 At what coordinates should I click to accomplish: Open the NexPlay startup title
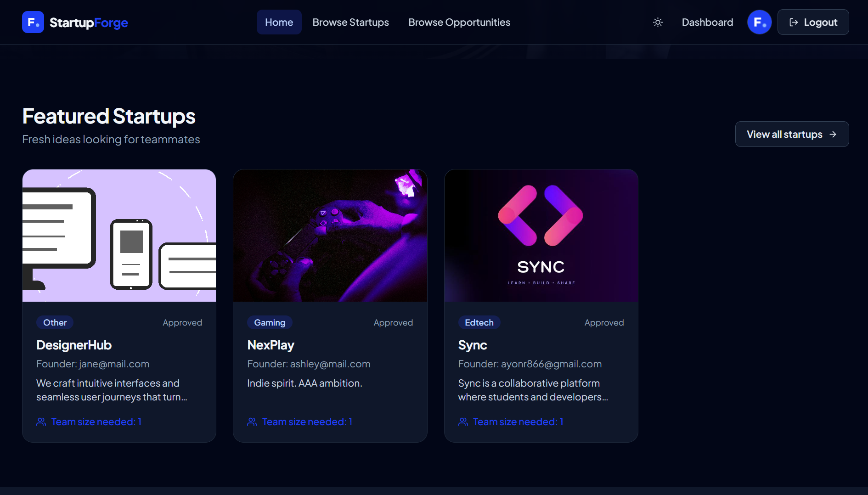271,345
